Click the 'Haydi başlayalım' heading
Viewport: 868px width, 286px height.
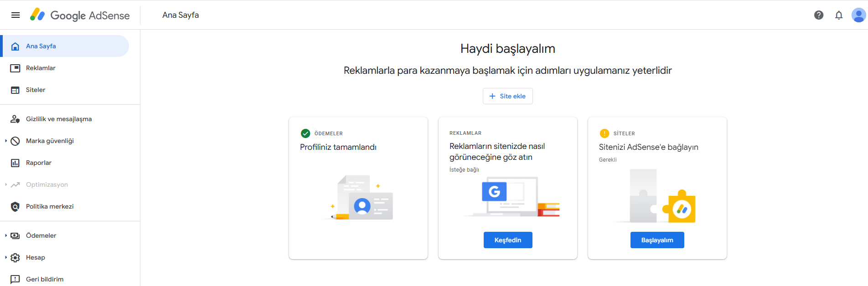[x=507, y=49]
